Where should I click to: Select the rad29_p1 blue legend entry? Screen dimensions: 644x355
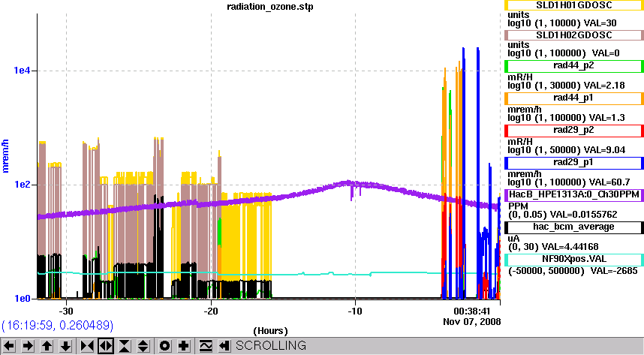(x=573, y=163)
